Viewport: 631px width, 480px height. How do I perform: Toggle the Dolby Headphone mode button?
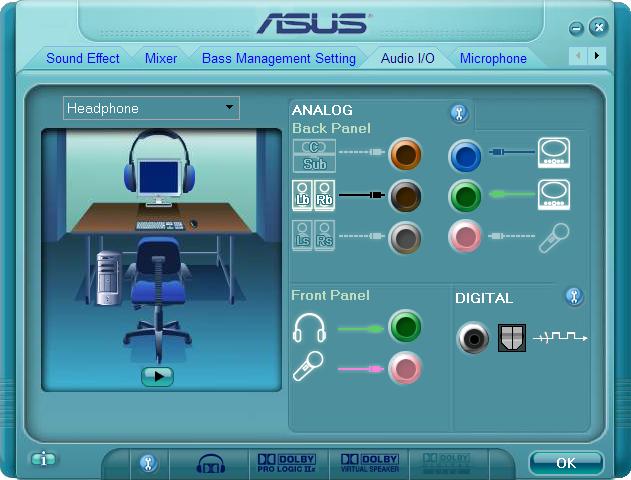[210, 464]
